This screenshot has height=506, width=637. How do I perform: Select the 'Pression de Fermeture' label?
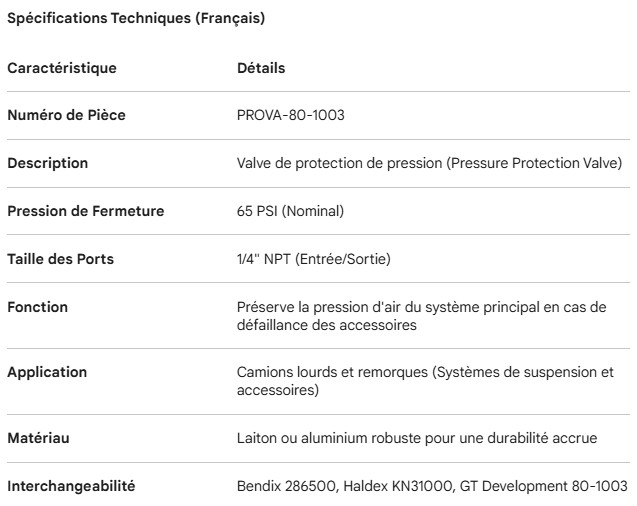(x=85, y=211)
